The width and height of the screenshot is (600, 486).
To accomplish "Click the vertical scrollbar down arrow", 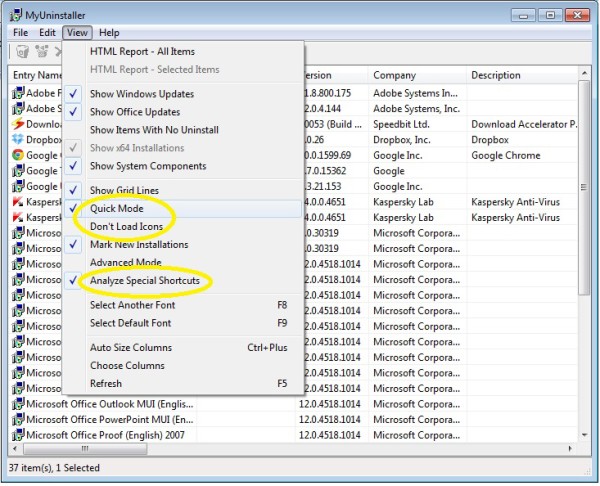I will click(584, 434).
